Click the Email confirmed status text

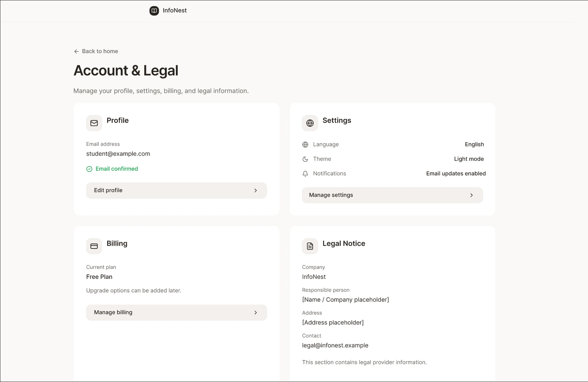(117, 169)
